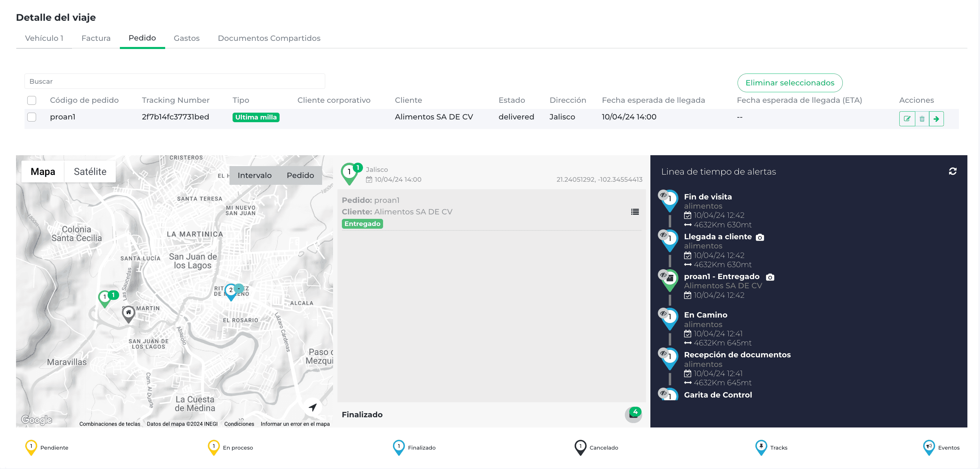Open proan1 details via the green arrow icon
Screen dimensions: 980x469
[937, 118]
